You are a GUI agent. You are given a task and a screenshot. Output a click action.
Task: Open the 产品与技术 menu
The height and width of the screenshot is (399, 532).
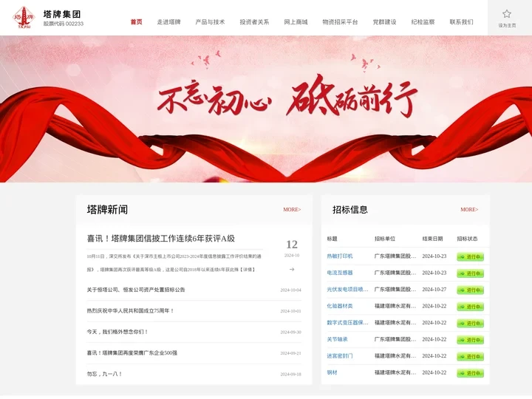click(210, 22)
